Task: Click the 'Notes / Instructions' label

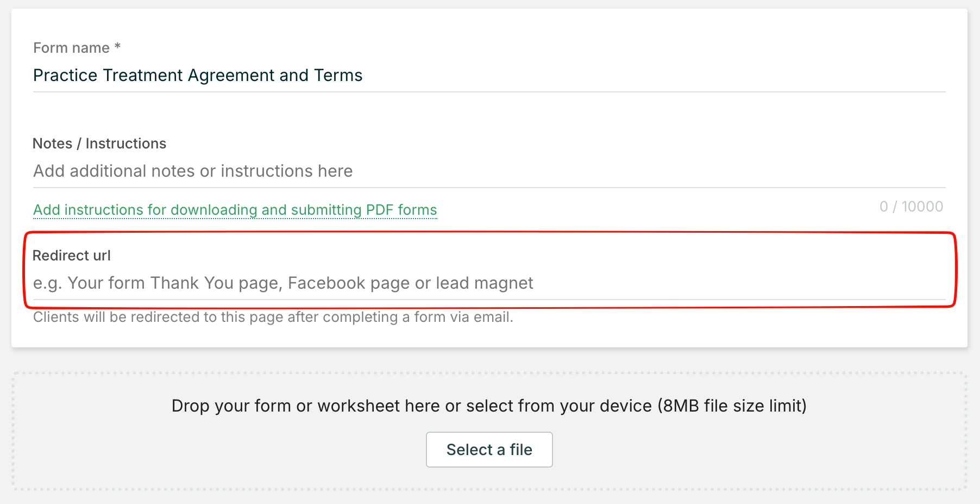Action: coord(99,144)
